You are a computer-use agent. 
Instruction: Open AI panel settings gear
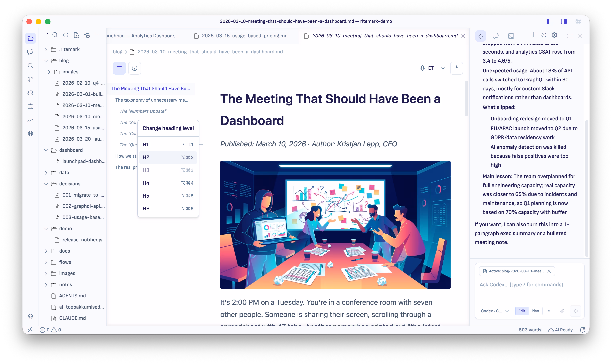point(554,35)
